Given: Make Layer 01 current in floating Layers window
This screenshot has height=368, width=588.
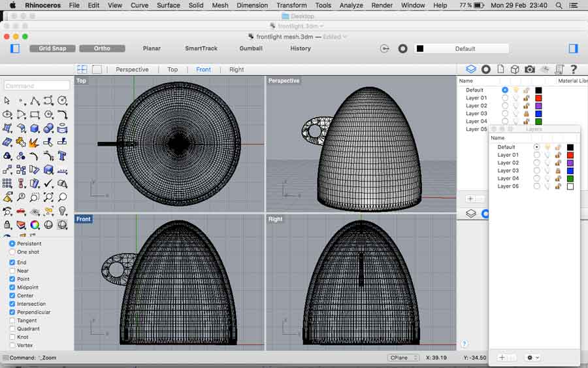Looking at the screenshot, I should 536,155.
